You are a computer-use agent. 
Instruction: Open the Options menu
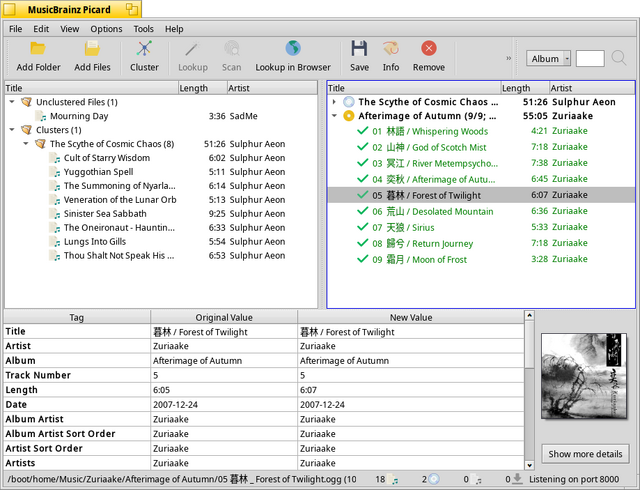pyautogui.click(x=106, y=29)
